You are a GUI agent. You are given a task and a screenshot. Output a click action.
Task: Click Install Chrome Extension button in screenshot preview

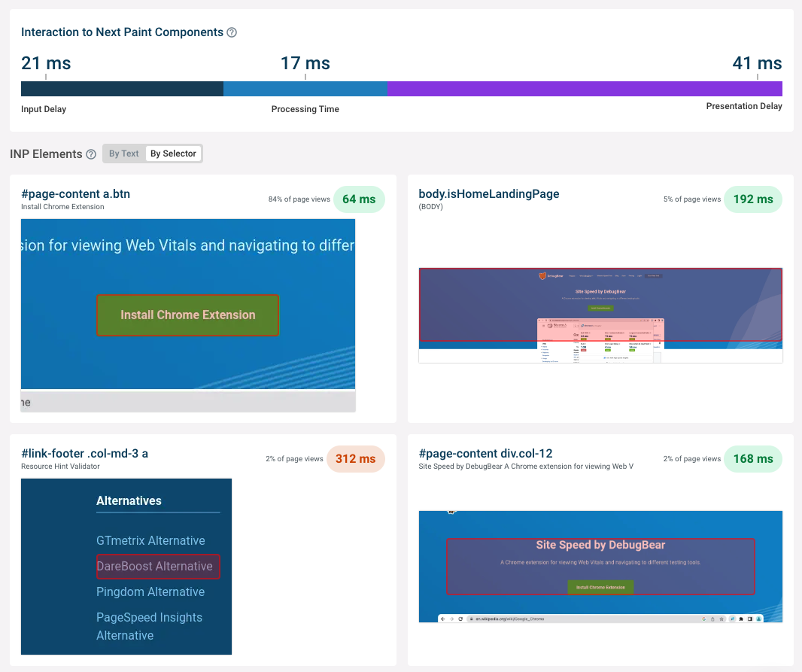click(x=188, y=315)
